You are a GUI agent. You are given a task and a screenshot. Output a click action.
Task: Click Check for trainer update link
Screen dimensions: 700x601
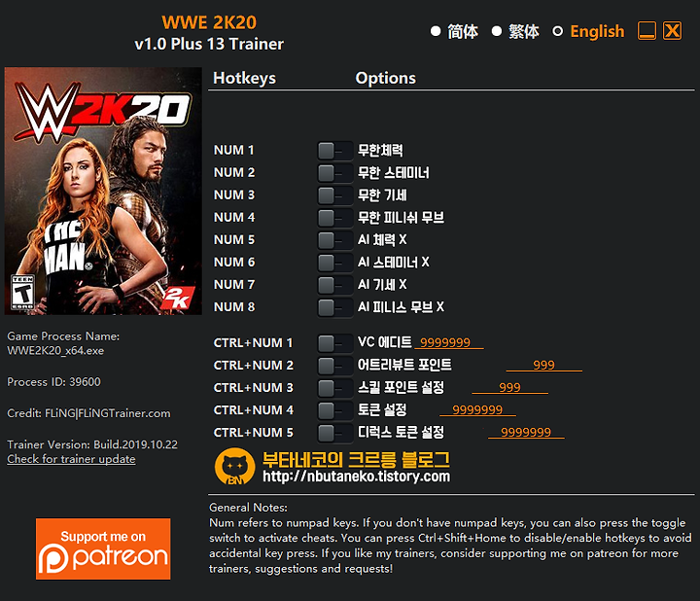coord(71,459)
